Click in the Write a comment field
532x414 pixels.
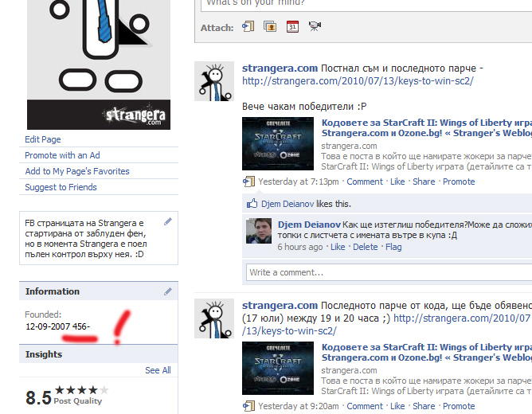[x=382, y=272]
